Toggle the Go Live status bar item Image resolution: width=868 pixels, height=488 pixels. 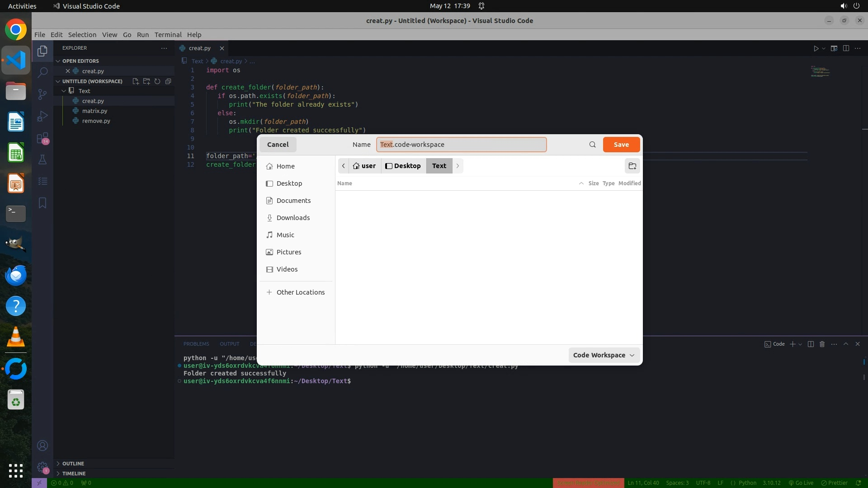[801, 483]
